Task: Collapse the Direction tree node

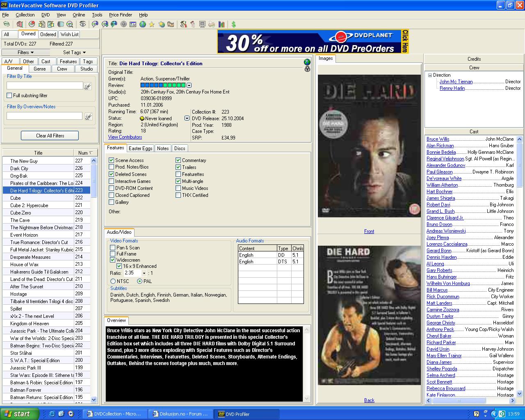Action: click(x=430, y=75)
